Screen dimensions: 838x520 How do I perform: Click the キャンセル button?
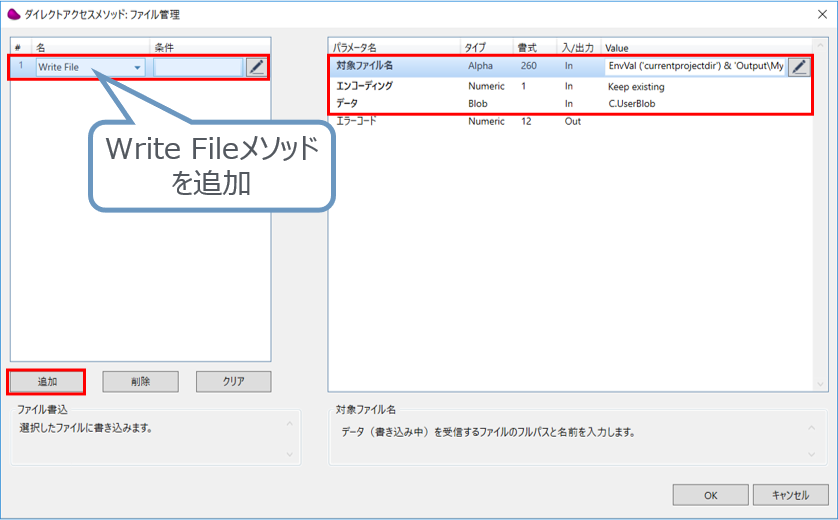pos(789,495)
